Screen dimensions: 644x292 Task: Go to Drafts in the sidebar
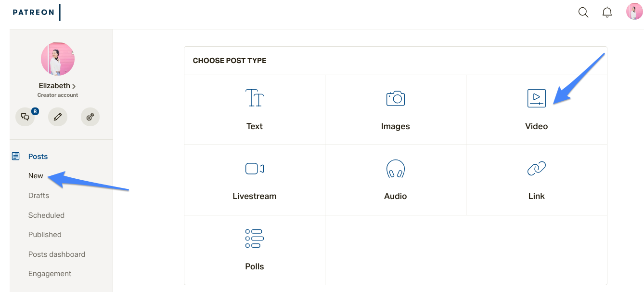coord(39,196)
